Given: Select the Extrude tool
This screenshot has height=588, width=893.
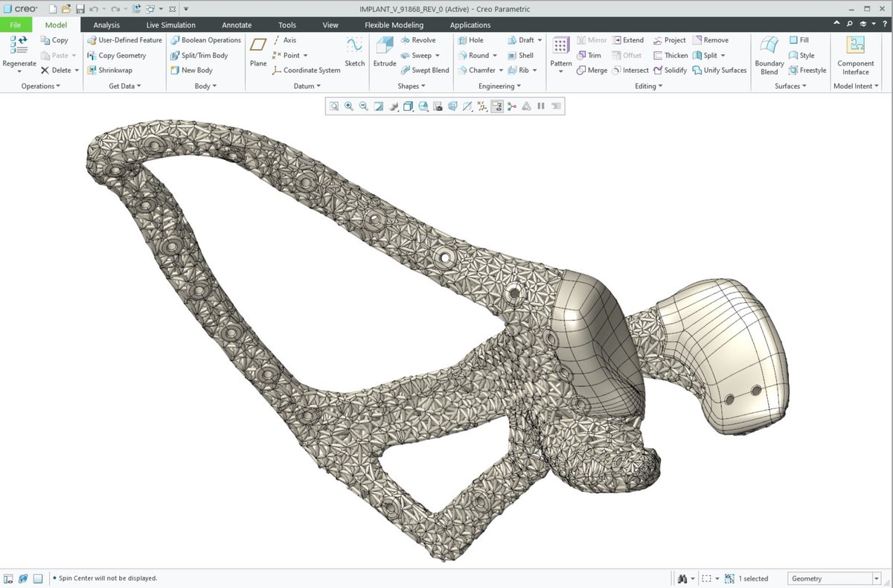Looking at the screenshot, I should (x=385, y=51).
